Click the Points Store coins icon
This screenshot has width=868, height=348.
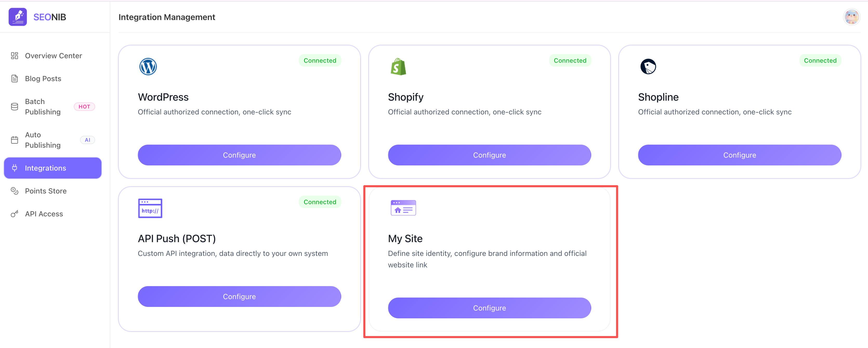coord(15,191)
